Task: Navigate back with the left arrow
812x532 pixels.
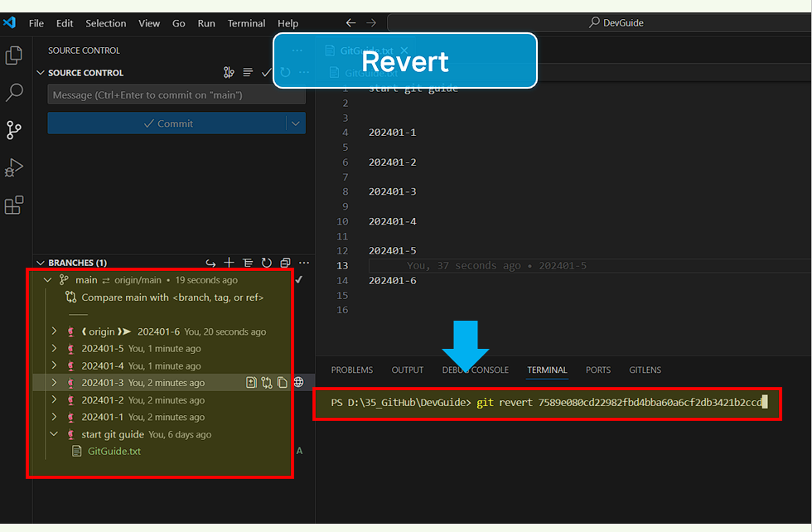Action: pyautogui.click(x=350, y=23)
